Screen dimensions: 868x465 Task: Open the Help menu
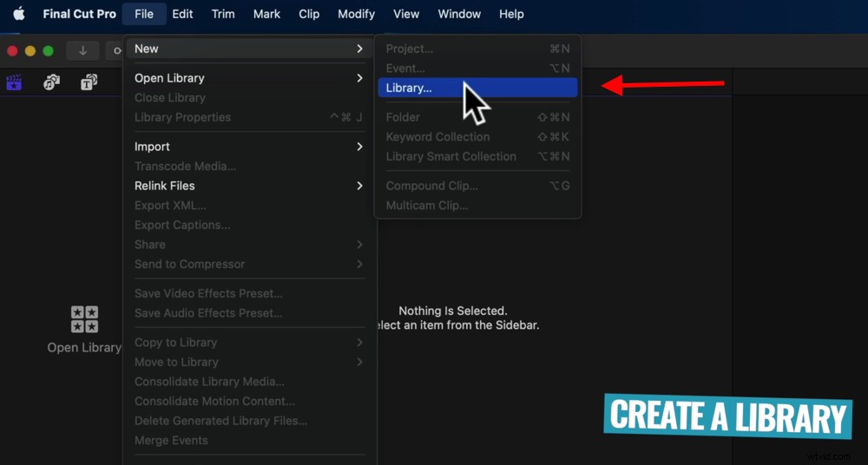[x=511, y=14]
